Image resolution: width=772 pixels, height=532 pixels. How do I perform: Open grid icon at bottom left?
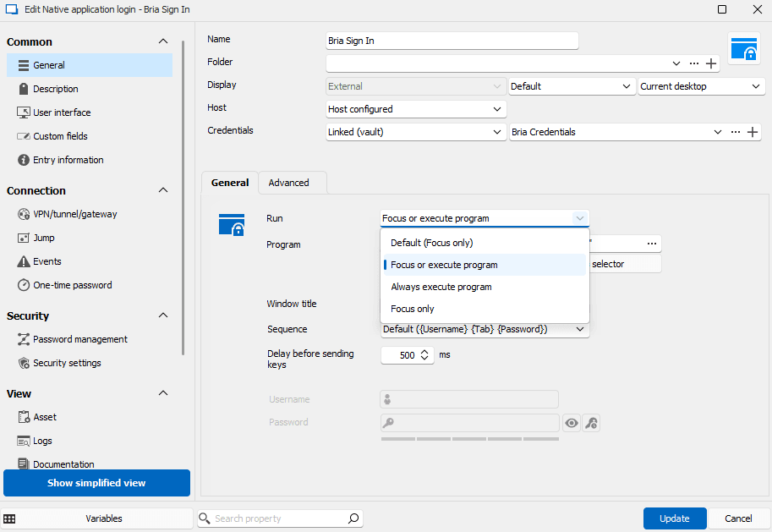(10, 518)
